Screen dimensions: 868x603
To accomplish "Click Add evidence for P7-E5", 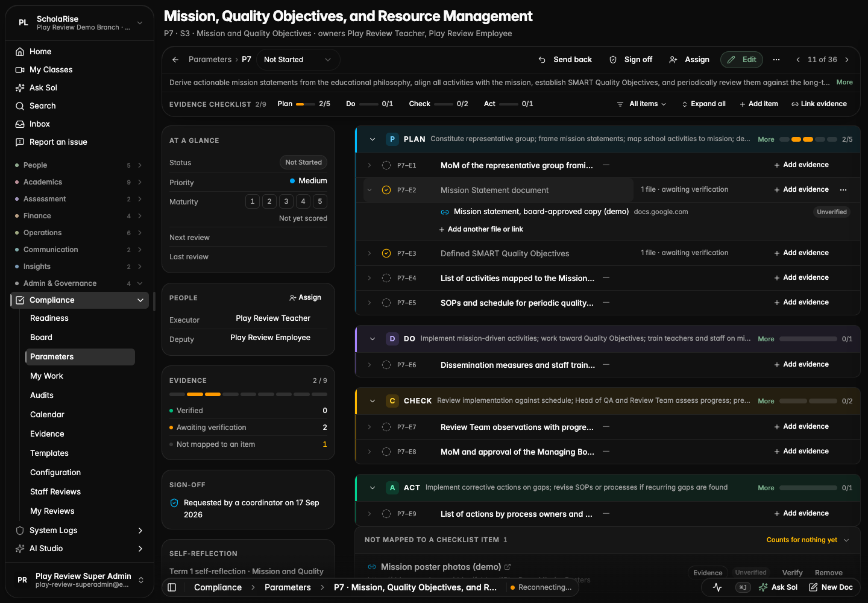I will click(801, 303).
